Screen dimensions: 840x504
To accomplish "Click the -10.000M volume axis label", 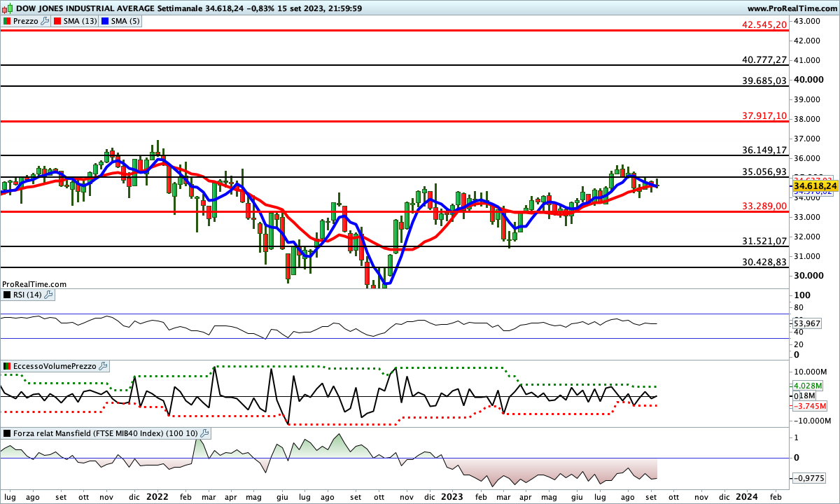I will (x=813, y=421).
